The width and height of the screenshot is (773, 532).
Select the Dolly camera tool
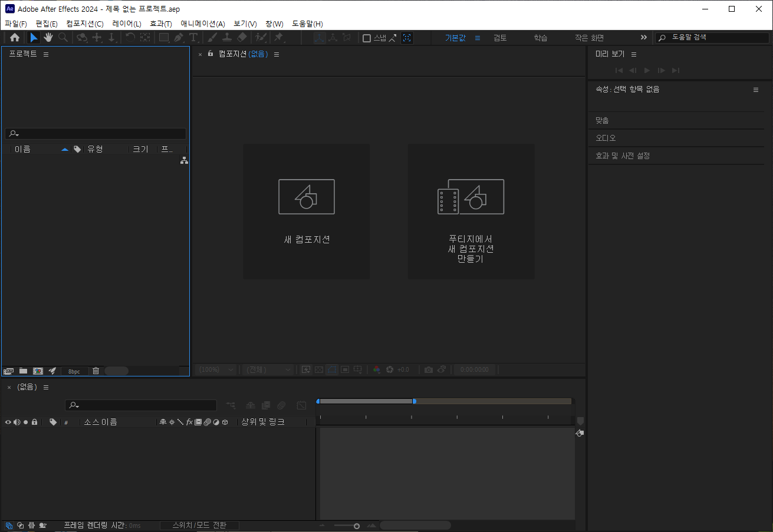(112, 38)
